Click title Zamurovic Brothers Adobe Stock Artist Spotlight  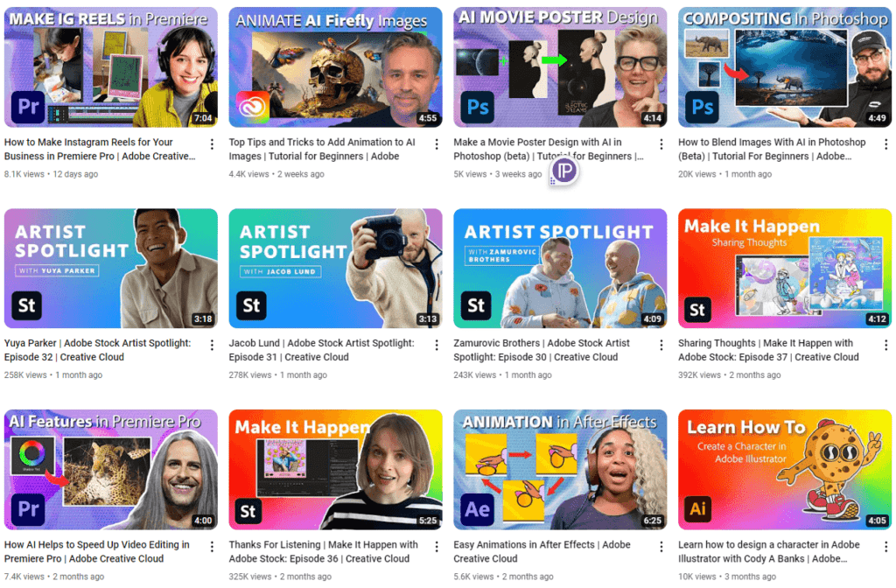tap(542, 350)
